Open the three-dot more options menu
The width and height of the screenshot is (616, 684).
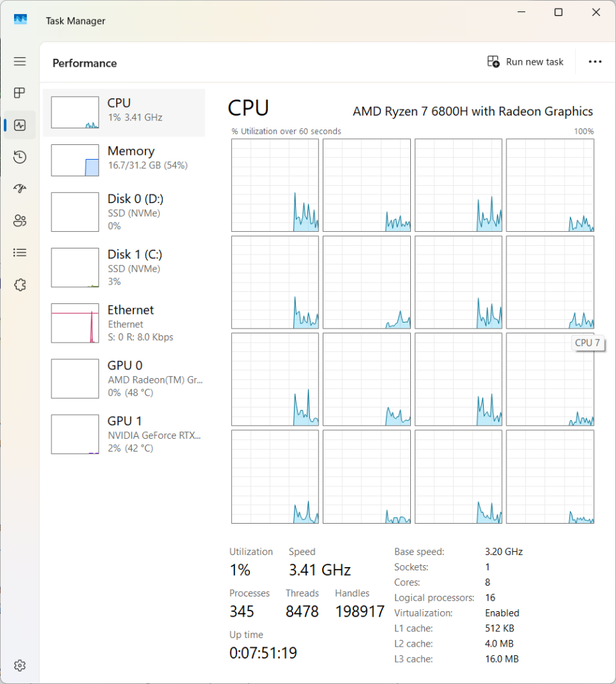pyautogui.click(x=595, y=62)
